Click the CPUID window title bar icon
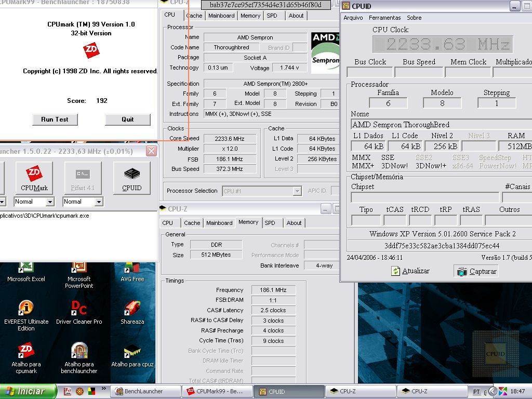The width and height of the screenshot is (532, 399). (x=346, y=6)
